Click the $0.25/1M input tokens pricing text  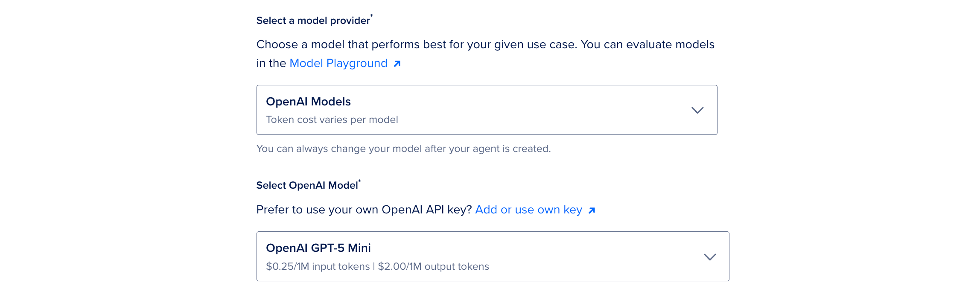click(x=319, y=266)
